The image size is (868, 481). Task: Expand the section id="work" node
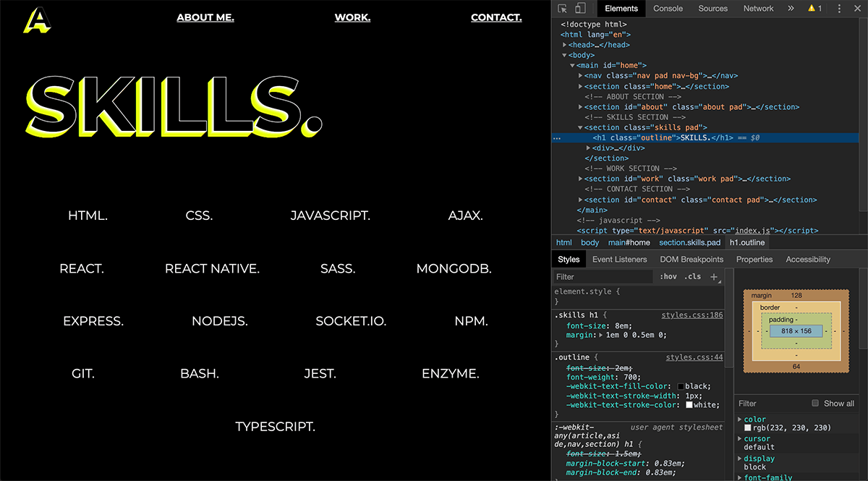(x=581, y=179)
